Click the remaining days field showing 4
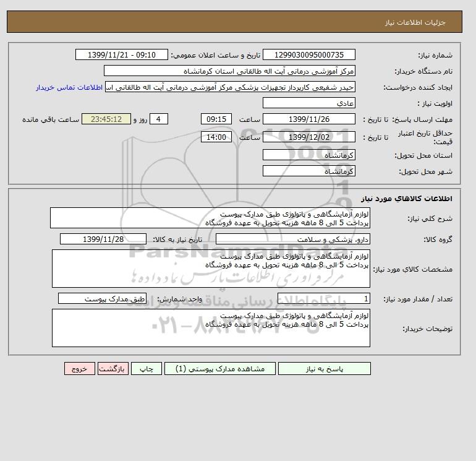 click(158, 119)
